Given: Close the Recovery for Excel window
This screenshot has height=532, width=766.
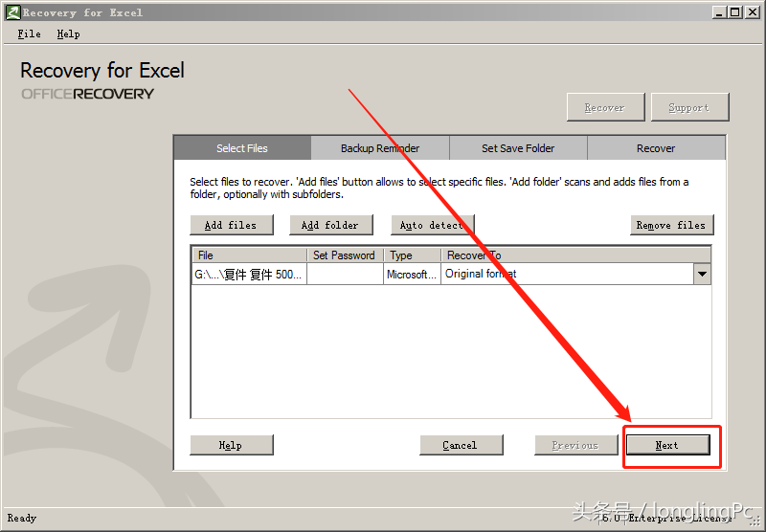Looking at the screenshot, I should [x=752, y=12].
